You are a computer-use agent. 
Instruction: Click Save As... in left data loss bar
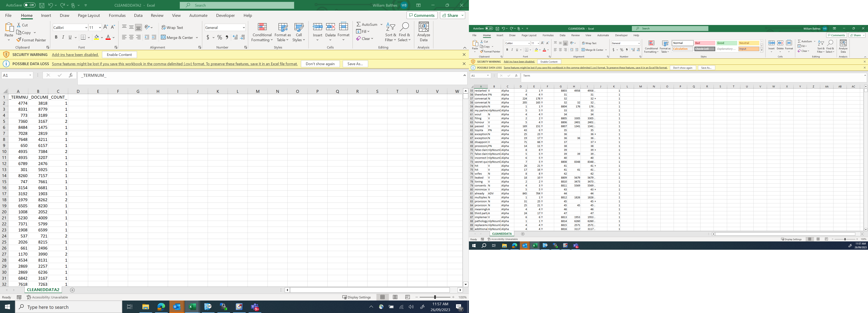coord(355,64)
